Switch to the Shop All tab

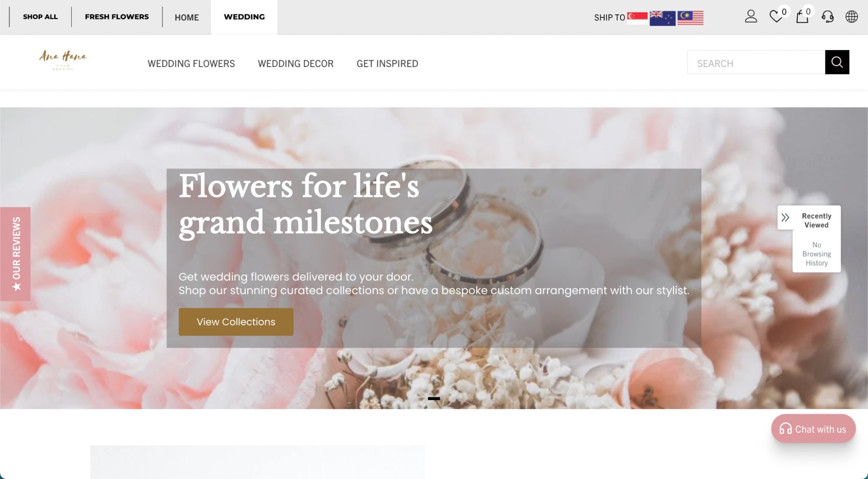pyautogui.click(x=40, y=17)
